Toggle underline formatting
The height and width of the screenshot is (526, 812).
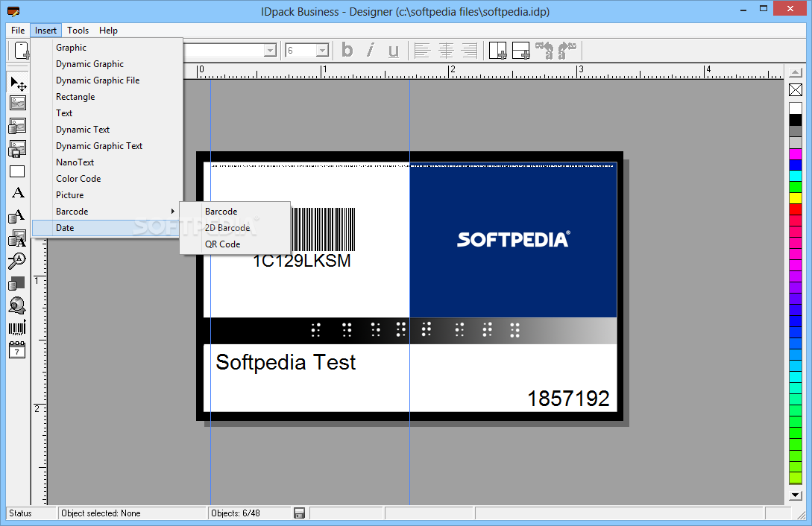coord(394,51)
